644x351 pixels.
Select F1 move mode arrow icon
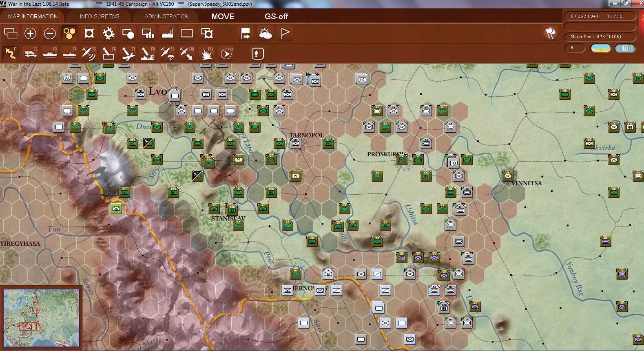(x=11, y=53)
